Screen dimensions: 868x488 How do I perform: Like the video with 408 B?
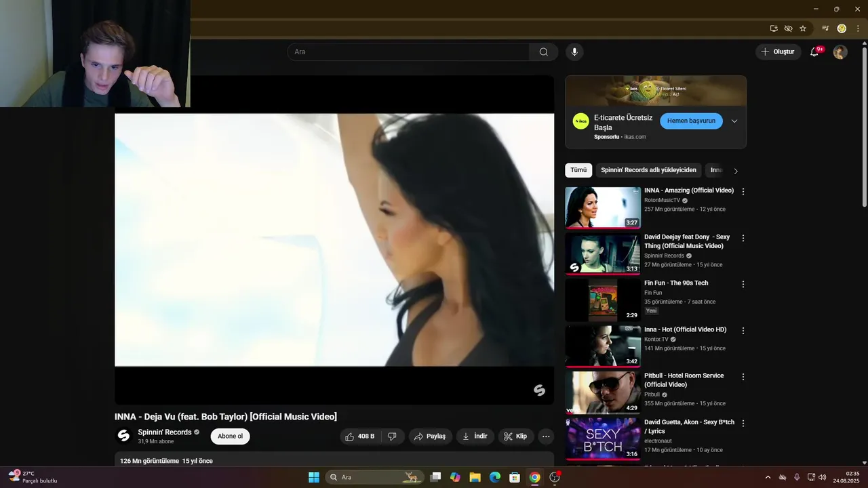click(360, 436)
